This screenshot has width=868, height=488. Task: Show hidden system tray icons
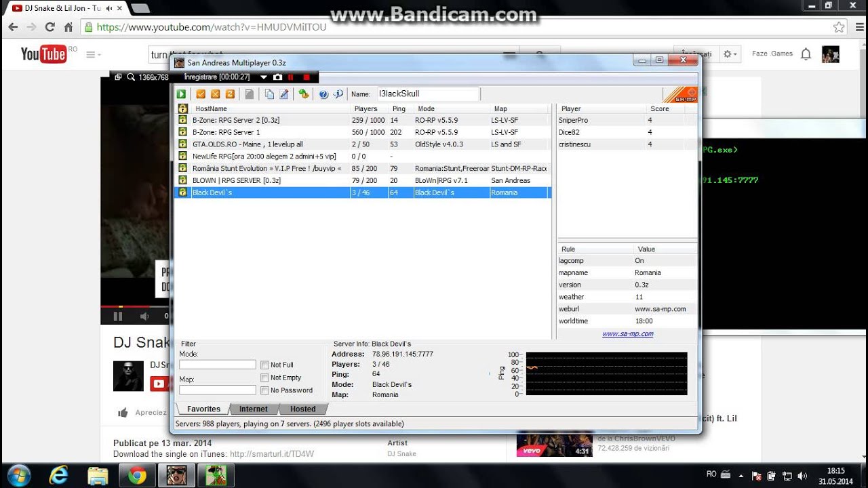(741, 475)
